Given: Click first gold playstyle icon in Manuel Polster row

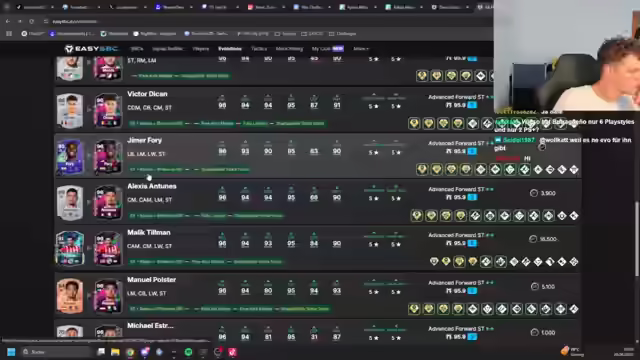Looking at the screenshot, I should click(x=414, y=309).
